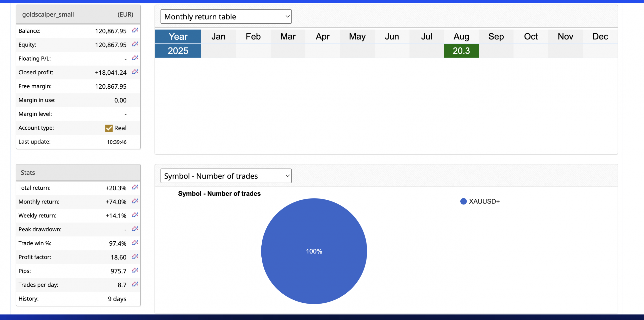
Task: Click the chart icon beside Equity
Action: [135, 44]
